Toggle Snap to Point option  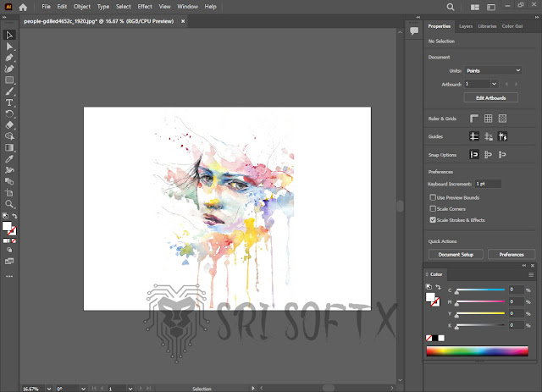coord(474,155)
